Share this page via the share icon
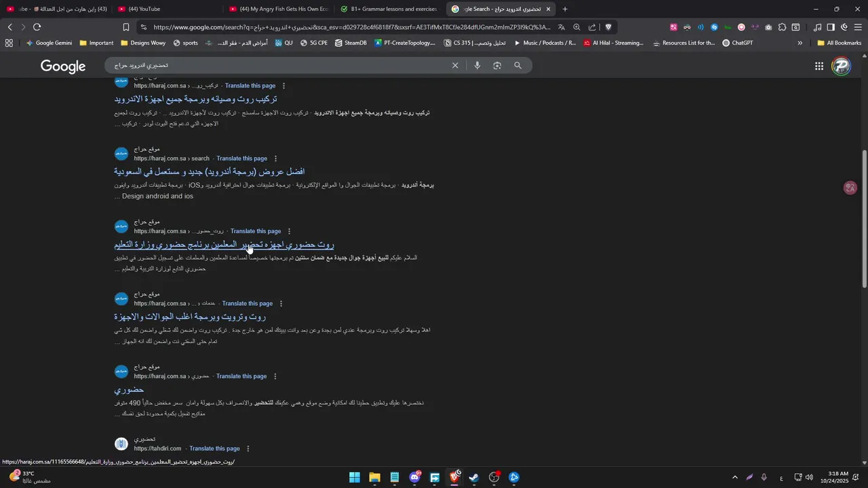 point(592,27)
